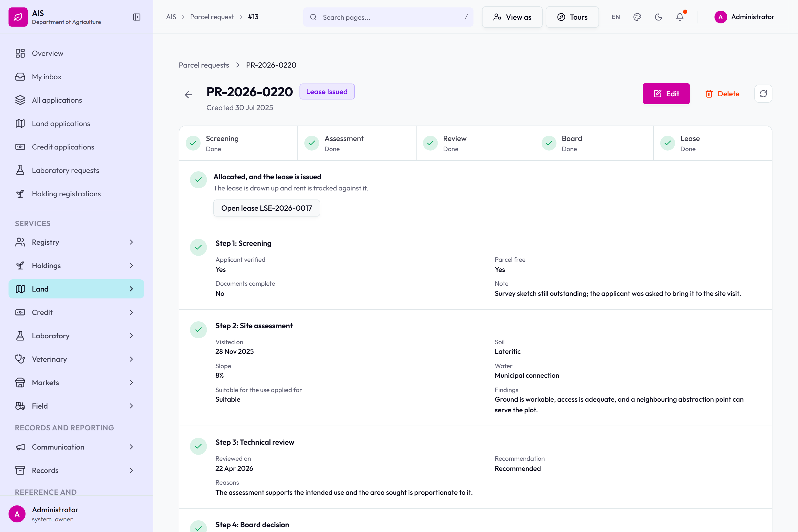
Task: Select the Screening stage tab
Action: [x=238, y=143]
